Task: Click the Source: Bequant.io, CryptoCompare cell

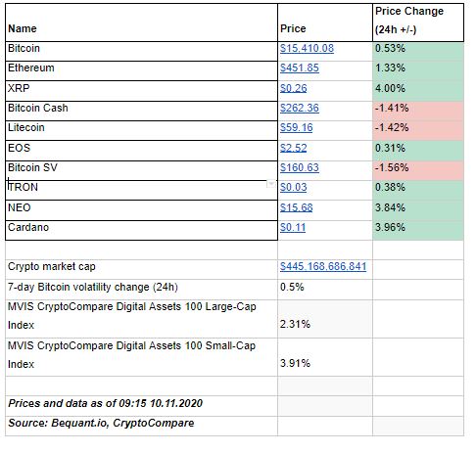Action: 141,426
